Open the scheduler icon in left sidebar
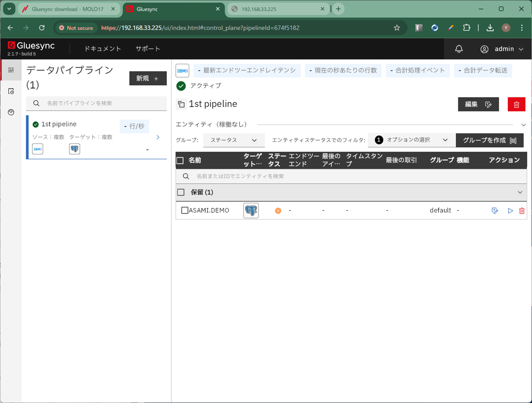The width and height of the screenshot is (532, 403). tap(11, 91)
